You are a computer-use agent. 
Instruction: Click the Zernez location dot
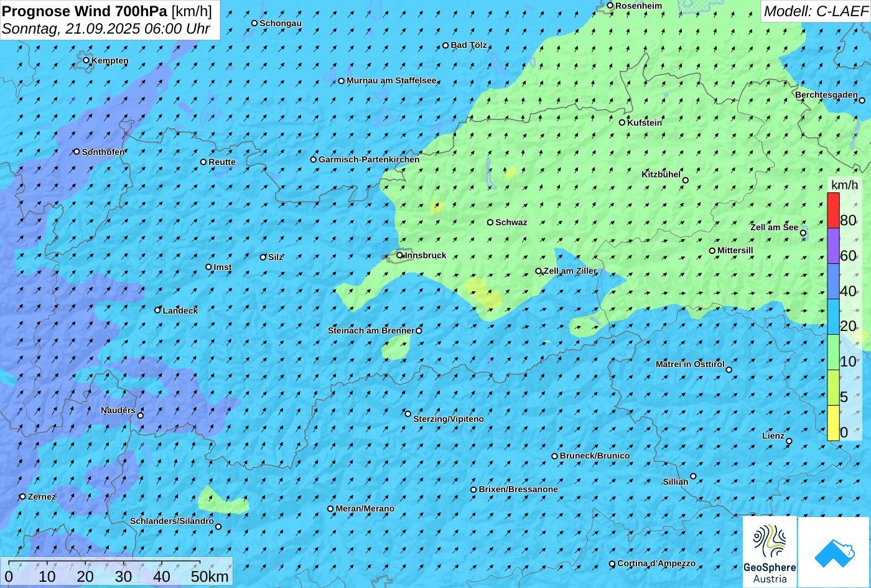22,497
